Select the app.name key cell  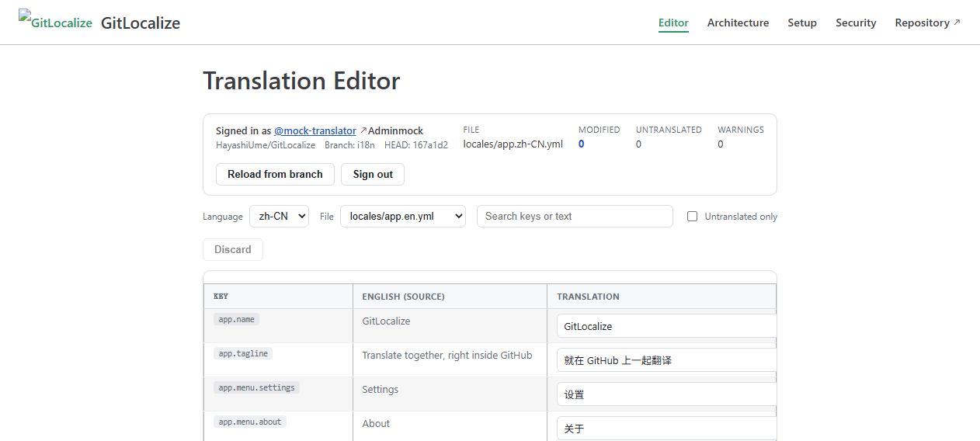[x=278, y=326]
